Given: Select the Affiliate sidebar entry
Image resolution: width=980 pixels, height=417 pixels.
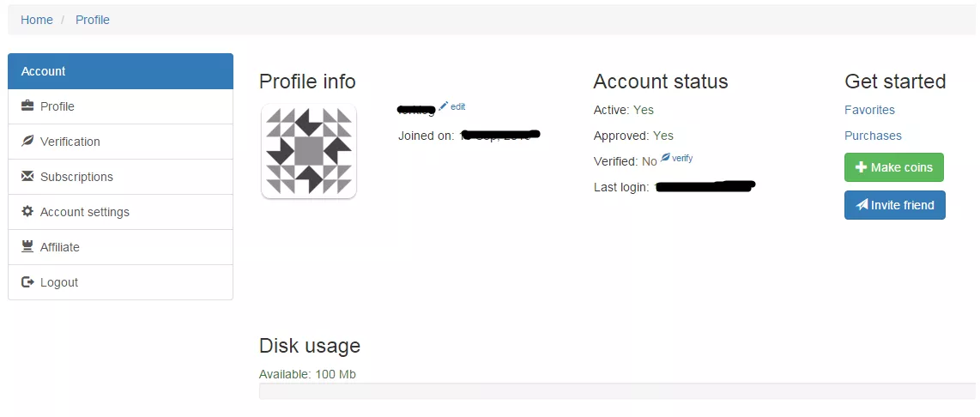Looking at the screenshot, I should 60,247.
